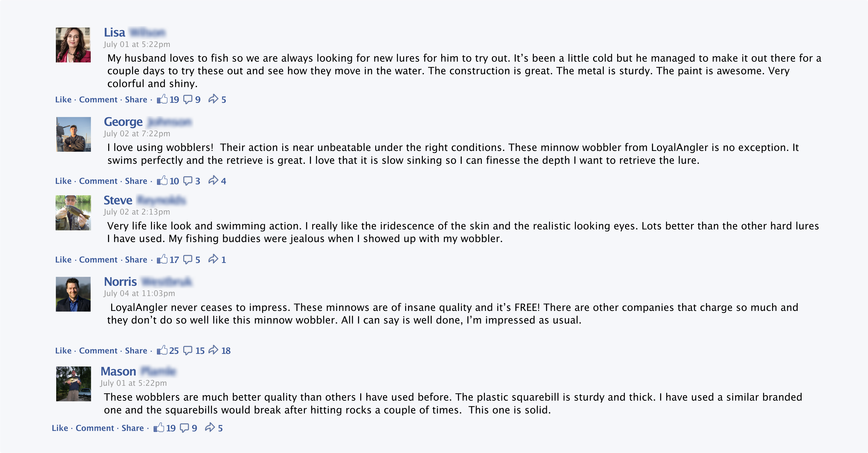Click the thumbs-up icon on George's comment
The image size is (868, 453).
162,181
